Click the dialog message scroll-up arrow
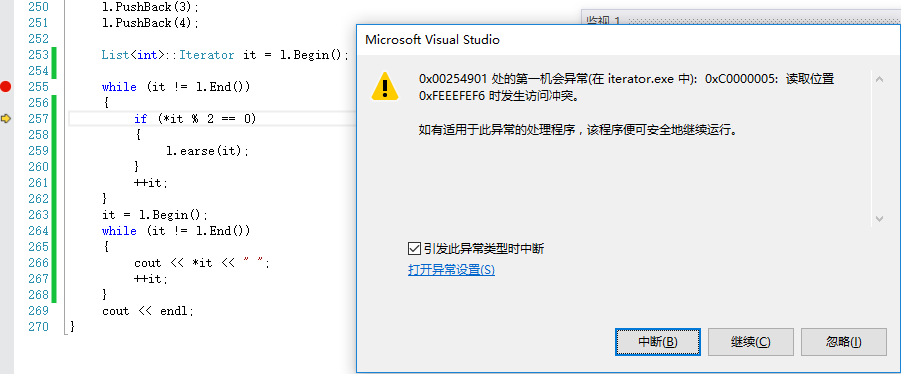The height and width of the screenshot is (374, 901). coord(879,79)
